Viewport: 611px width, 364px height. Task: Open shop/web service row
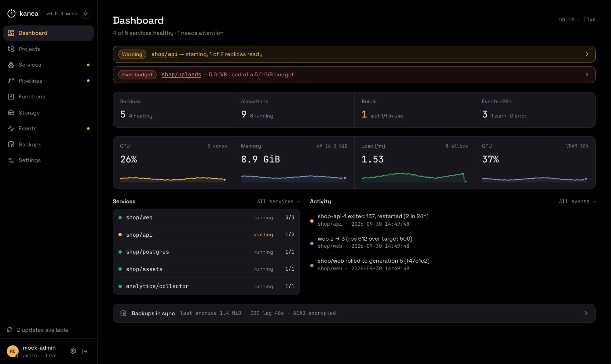coord(206,218)
